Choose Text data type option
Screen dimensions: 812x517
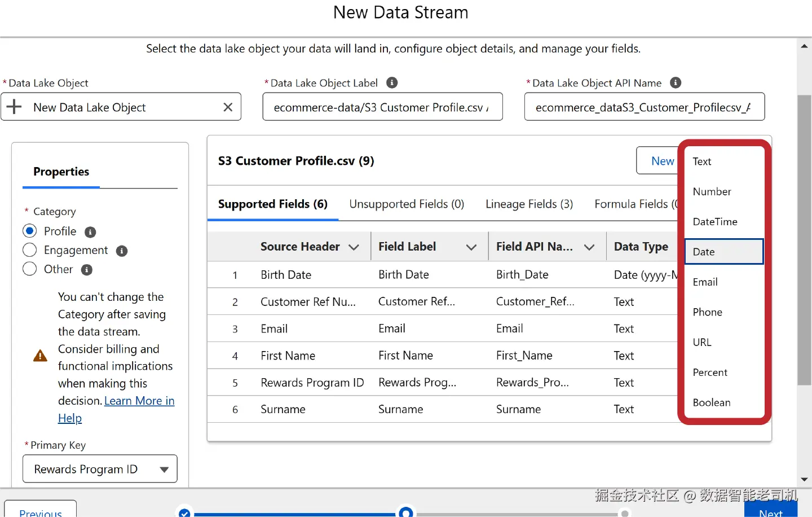[x=724, y=161]
